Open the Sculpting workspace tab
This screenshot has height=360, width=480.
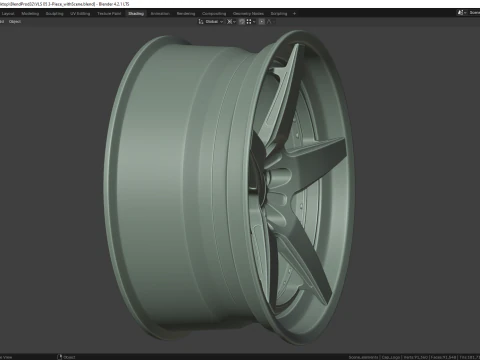54,14
